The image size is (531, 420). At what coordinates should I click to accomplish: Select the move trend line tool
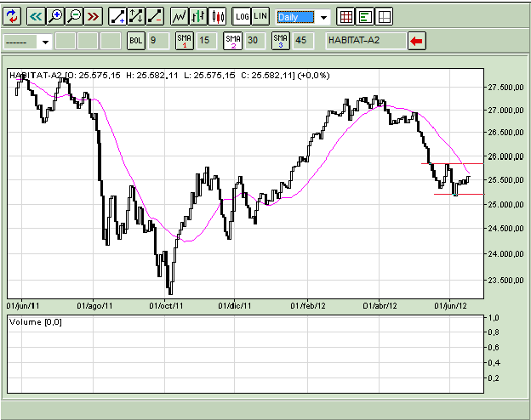point(136,16)
